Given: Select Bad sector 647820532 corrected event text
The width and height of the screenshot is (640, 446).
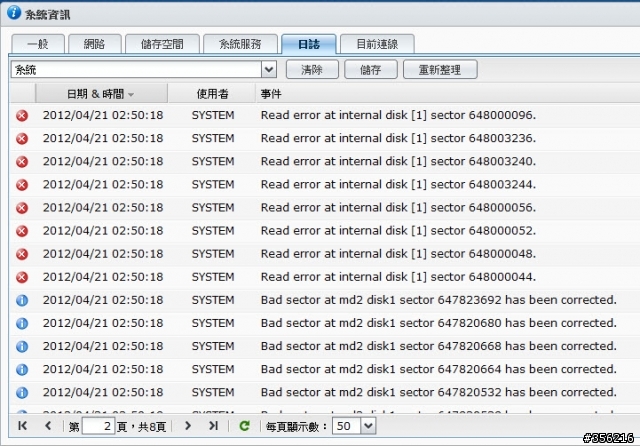Looking at the screenshot, I should (439, 393).
